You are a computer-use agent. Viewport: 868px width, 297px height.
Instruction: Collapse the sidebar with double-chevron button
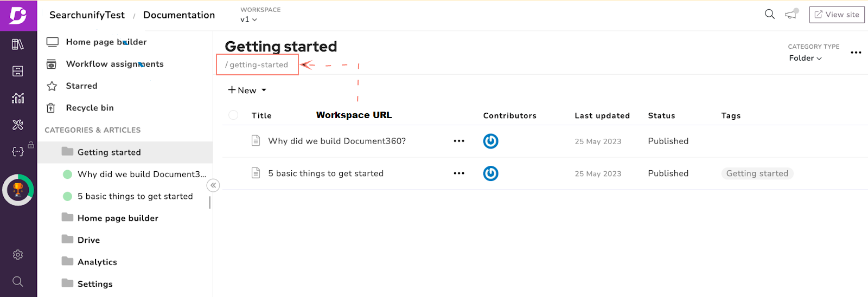tap(213, 185)
